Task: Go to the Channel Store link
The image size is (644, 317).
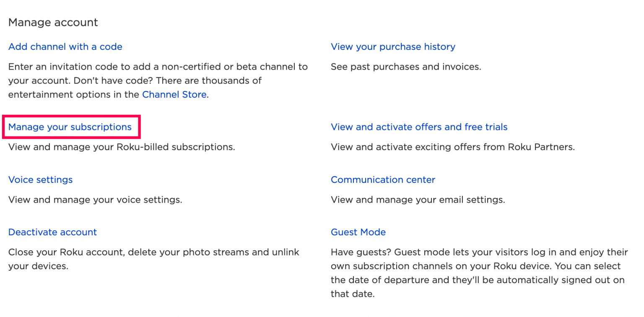Action: coord(174,94)
